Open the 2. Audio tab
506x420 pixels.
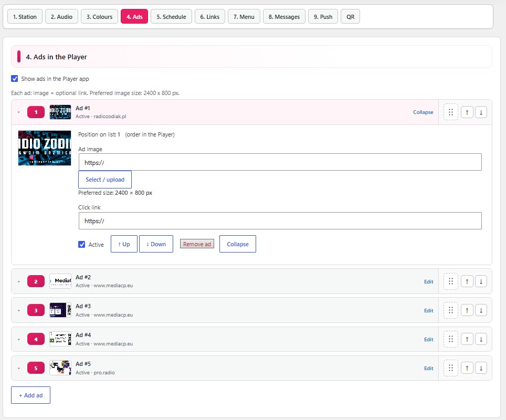point(61,16)
